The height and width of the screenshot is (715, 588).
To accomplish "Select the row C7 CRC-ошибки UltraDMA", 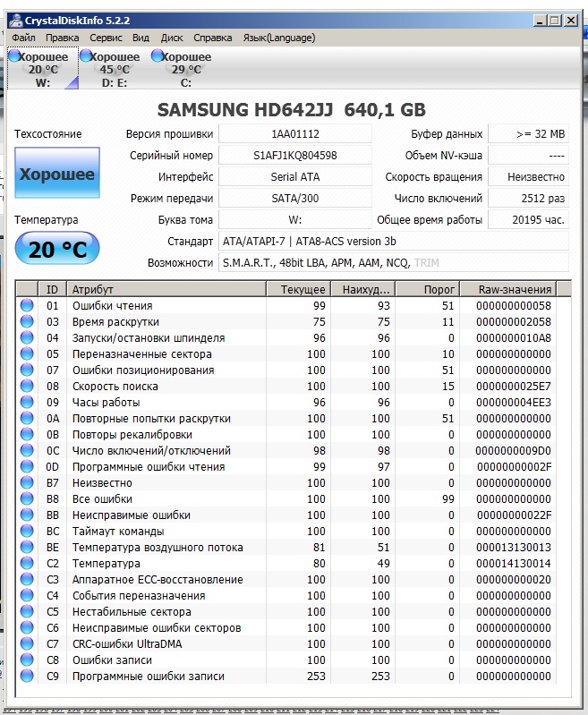I will point(286,644).
